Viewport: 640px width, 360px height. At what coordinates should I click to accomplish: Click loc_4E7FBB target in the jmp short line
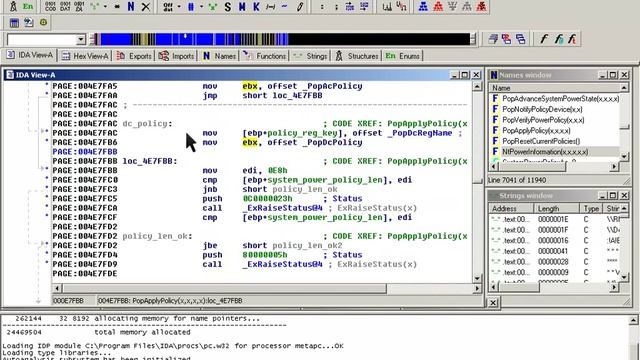(297, 96)
